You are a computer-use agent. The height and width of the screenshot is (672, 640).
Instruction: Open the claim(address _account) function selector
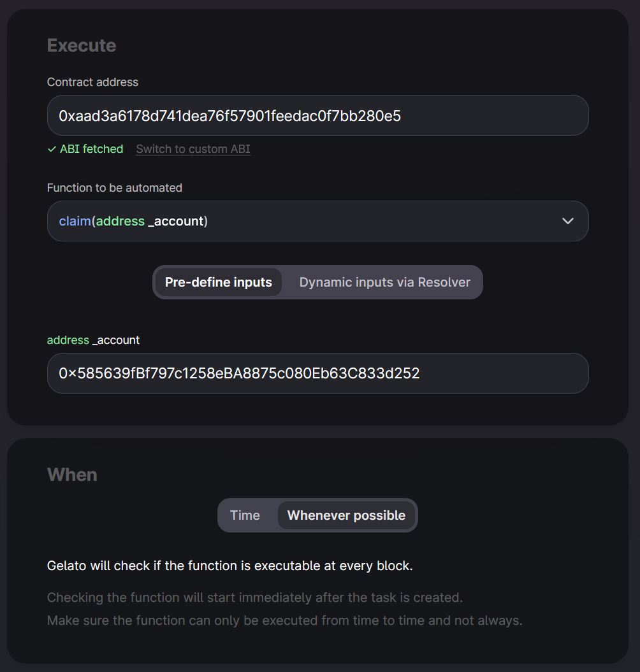[x=306, y=221]
